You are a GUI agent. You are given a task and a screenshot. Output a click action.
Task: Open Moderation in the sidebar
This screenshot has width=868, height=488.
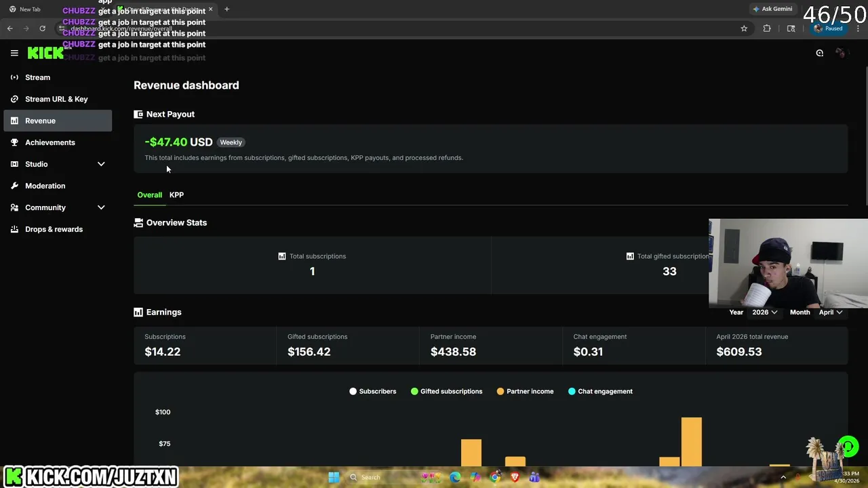pos(58,186)
